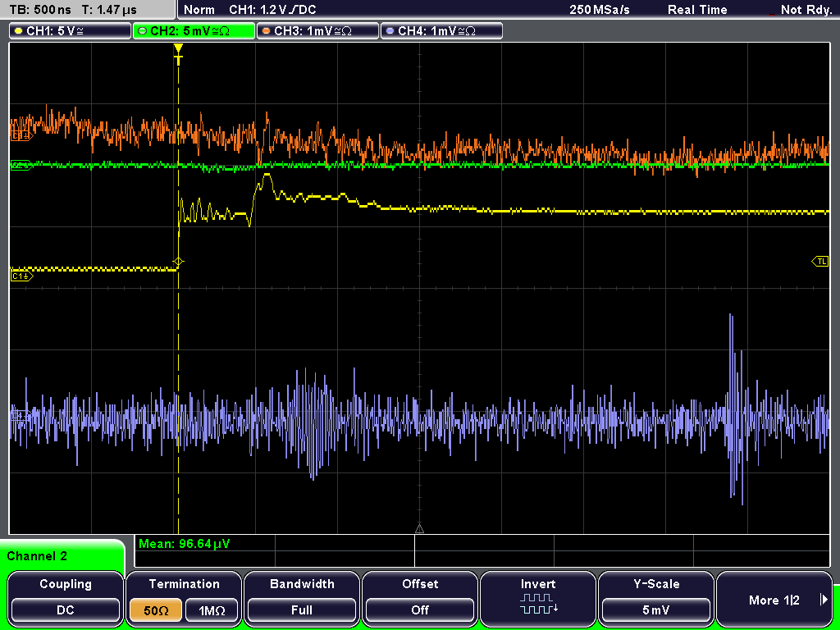
Task: Toggle the Invert waveform icon
Action: click(x=538, y=604)
